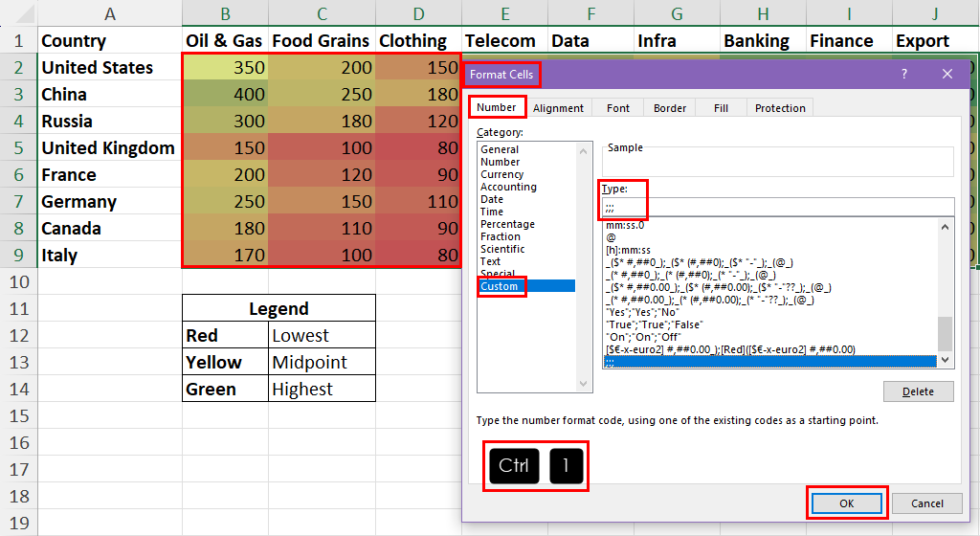This screenshot has height=536, width=980.
Task: Close the Format Cells dialog with X
Action: (947, 74)
